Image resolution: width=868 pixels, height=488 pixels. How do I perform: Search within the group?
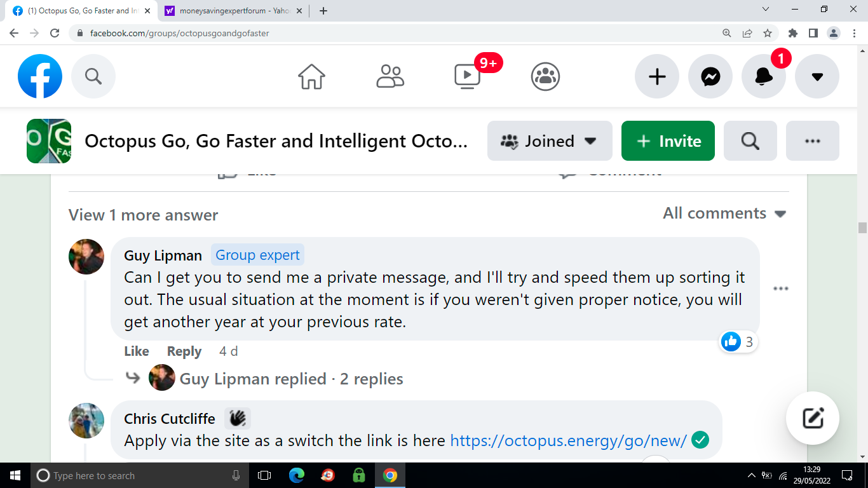coord(750,141)
